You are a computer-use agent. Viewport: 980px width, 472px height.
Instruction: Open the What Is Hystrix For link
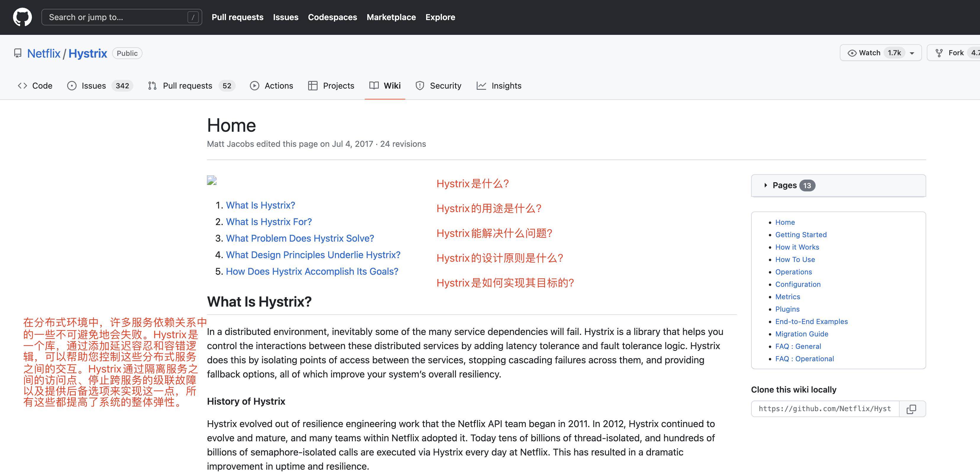pyautogui.click(x=268, y=222)
